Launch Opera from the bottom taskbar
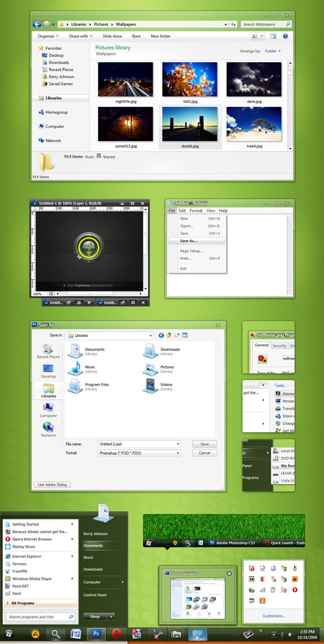This screenshot has height=644, width=324. [x=117, y=634]
